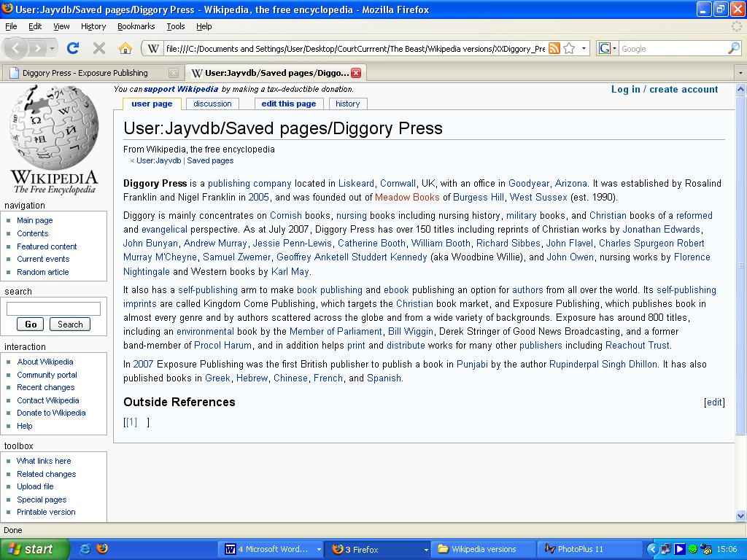This screenshot has width=747, height=560.
Task: Open the search engine selector dropdown
Action: click(x=614, y=48)
